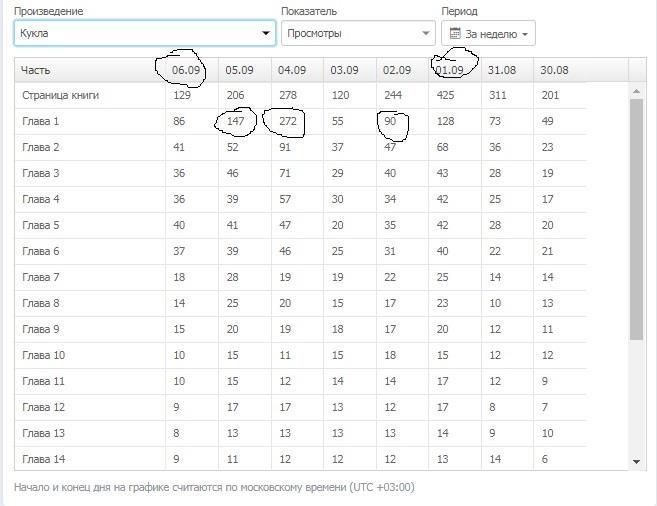Image resolution: width=657 pixels, height=506 pixels.
Task: Expand the Показатель dropdown set to Просмотры
Action: (x=357, y=33)
